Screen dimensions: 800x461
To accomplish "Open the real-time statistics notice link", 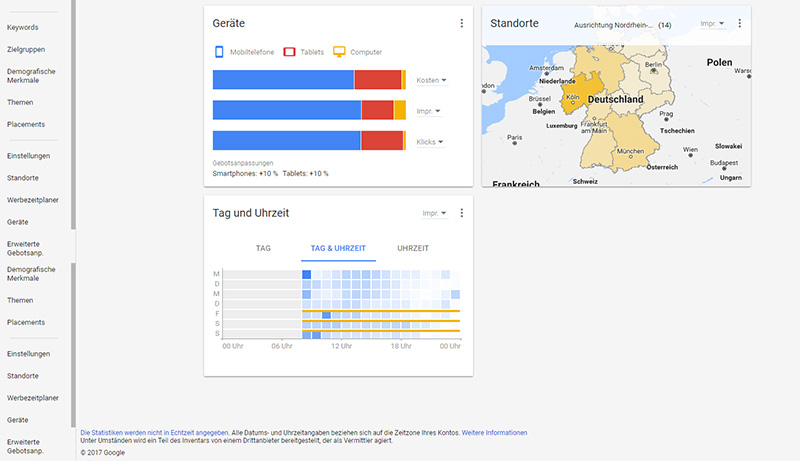I will coord(154,433).
